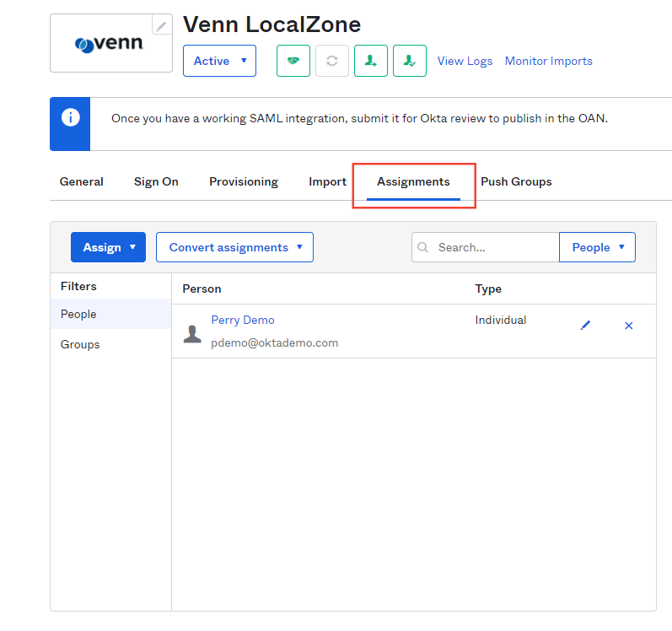This screenshot has width=672, height=631.
Task: Click the blue info icon in banner
Action: (71, 118)
